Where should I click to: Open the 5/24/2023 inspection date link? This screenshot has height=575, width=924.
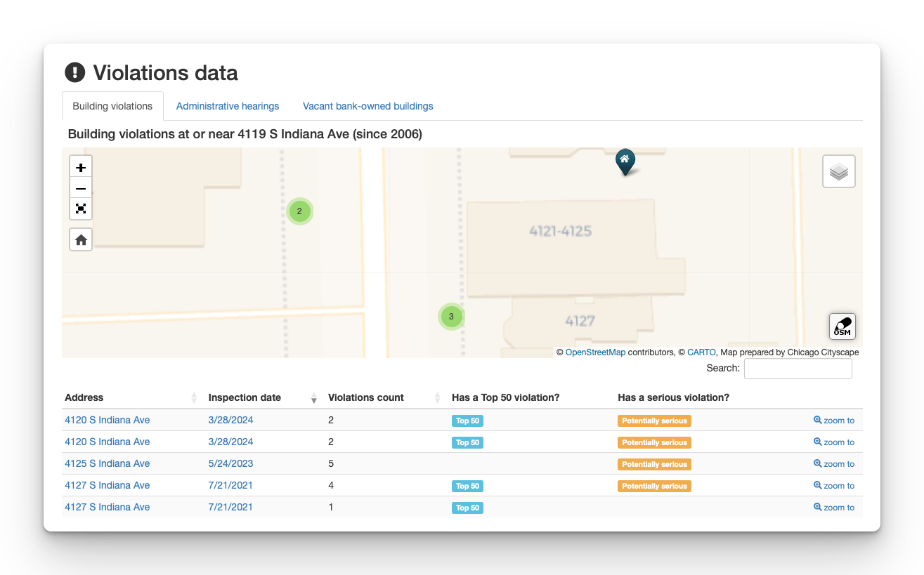[x=230, y=463]
